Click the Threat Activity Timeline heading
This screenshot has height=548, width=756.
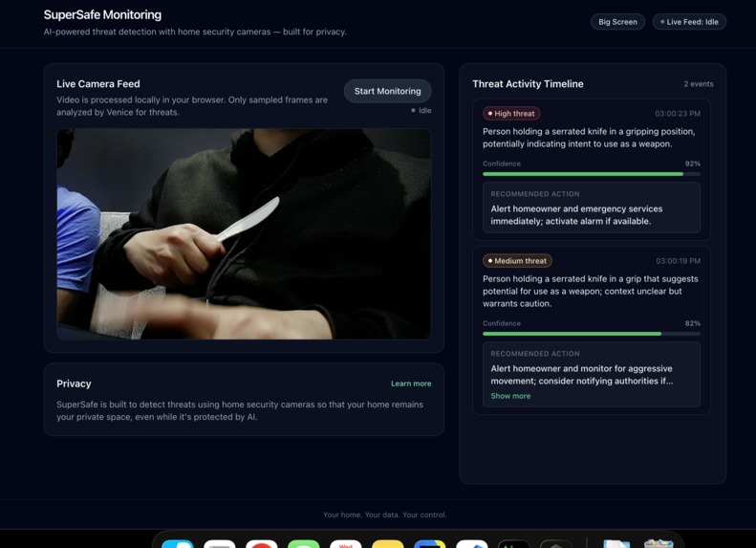528,84
